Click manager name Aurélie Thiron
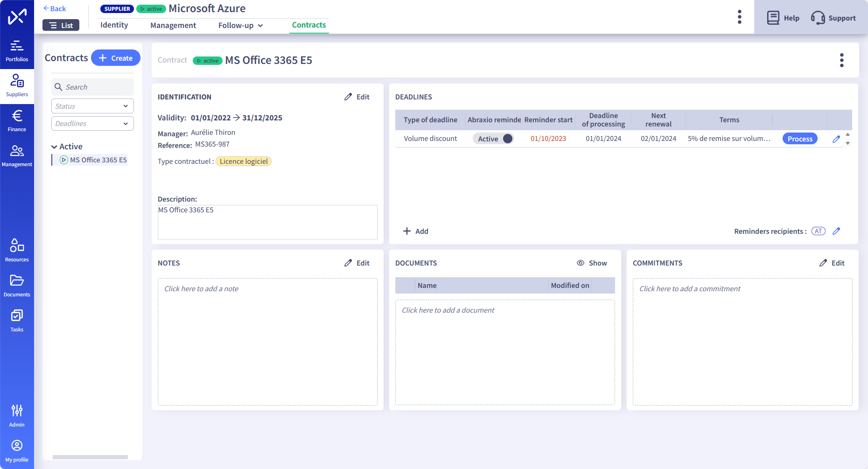This screenshot has width=868, height=469. (213, 133)
